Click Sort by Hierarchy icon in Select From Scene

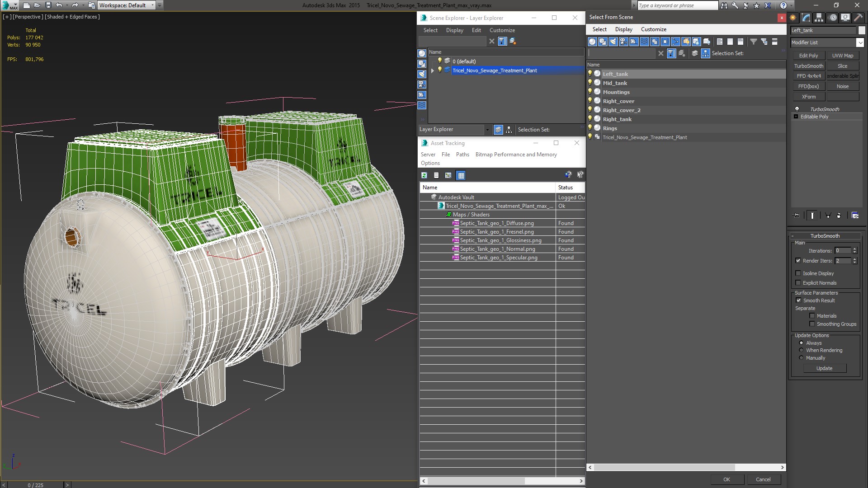(x=705, y=53)
